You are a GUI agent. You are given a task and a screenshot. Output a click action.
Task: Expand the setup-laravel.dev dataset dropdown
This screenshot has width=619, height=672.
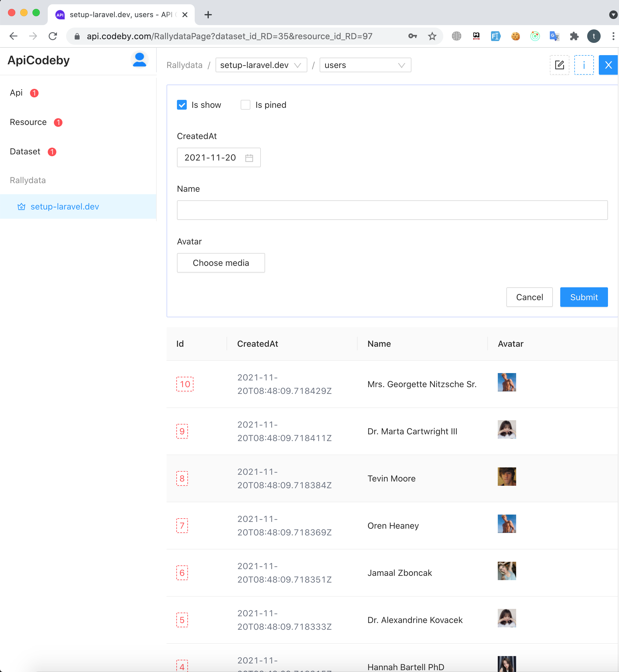[261, 65]
